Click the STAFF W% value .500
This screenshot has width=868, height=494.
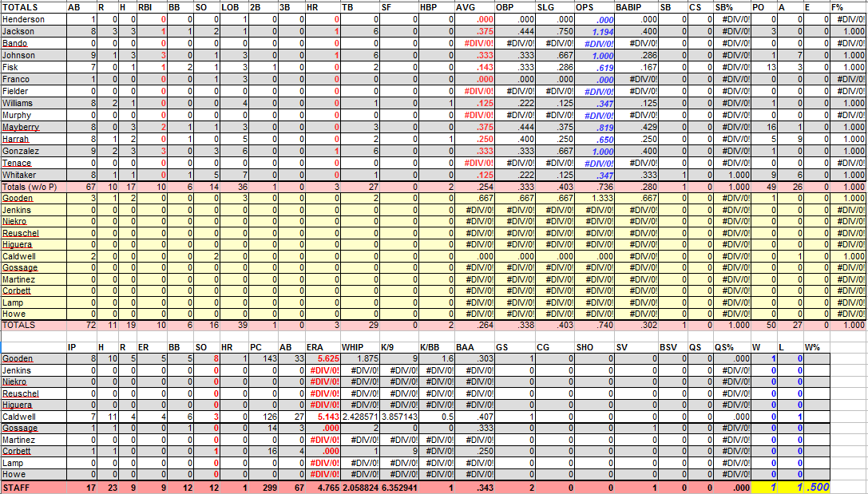[818, 488]
